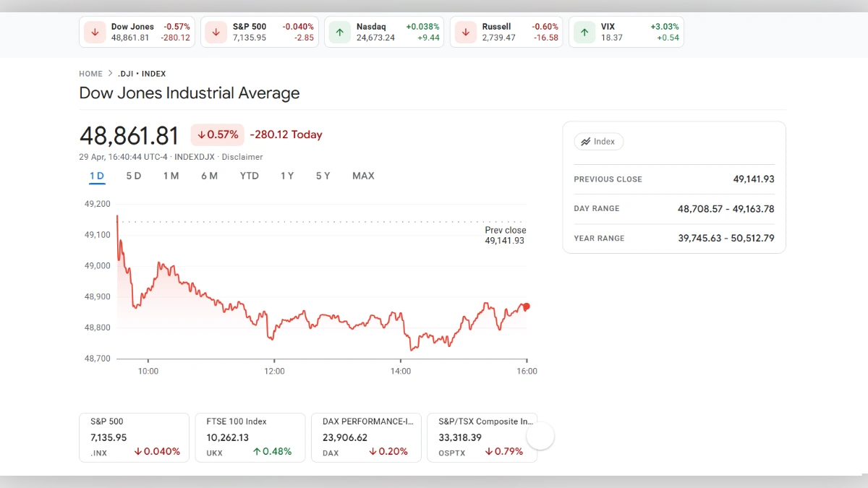Open the Nasdaq ticker card

[x=384, y=32]
